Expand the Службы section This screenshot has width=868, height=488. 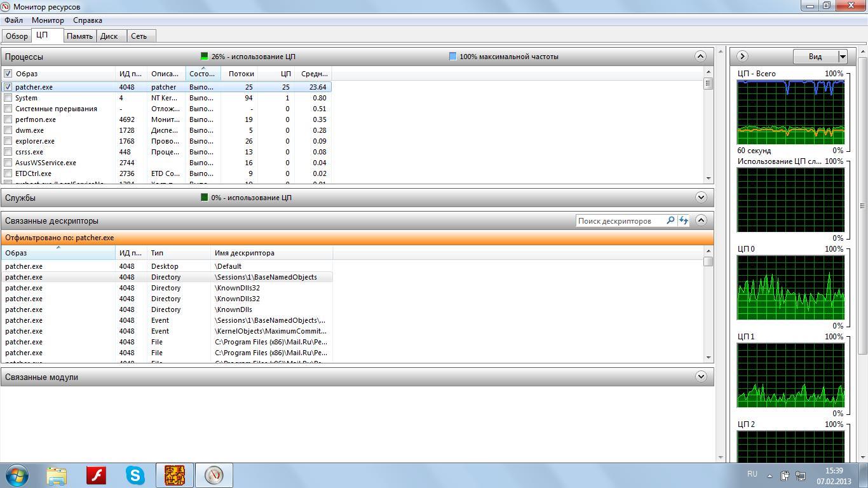click(x=700, y=198)
